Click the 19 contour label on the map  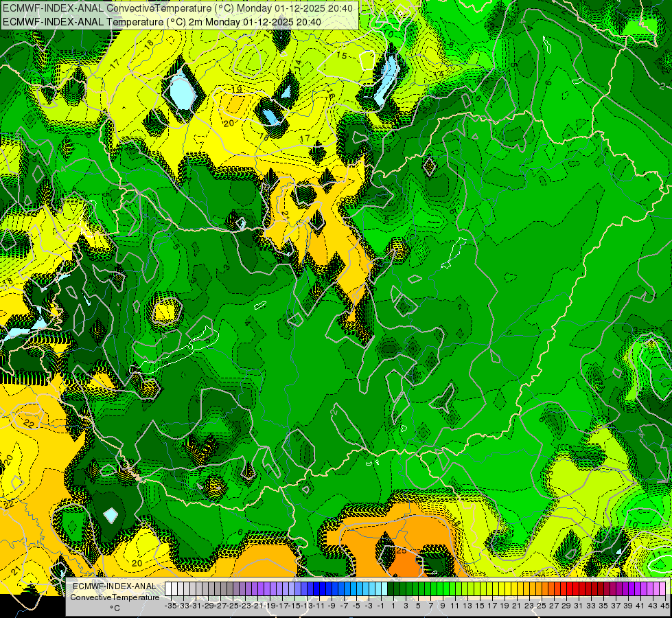tap(237, 89)
